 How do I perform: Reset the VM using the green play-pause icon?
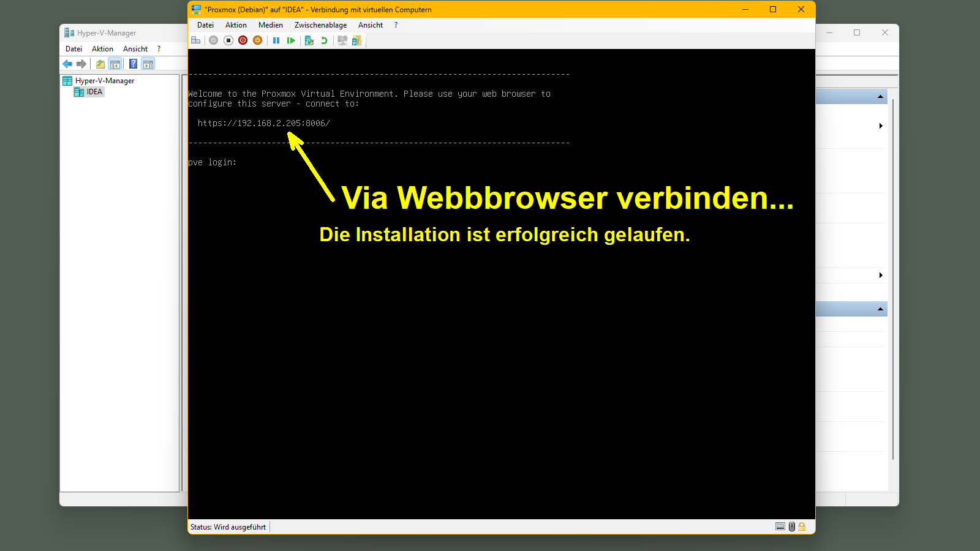(291, 40)
